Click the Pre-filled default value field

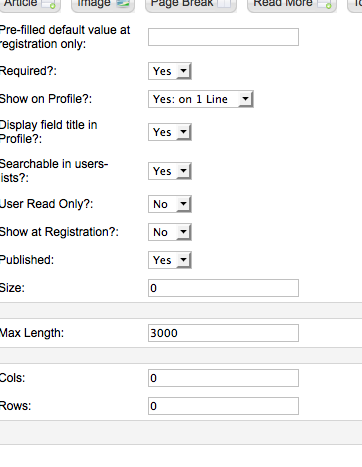[223, 37]
